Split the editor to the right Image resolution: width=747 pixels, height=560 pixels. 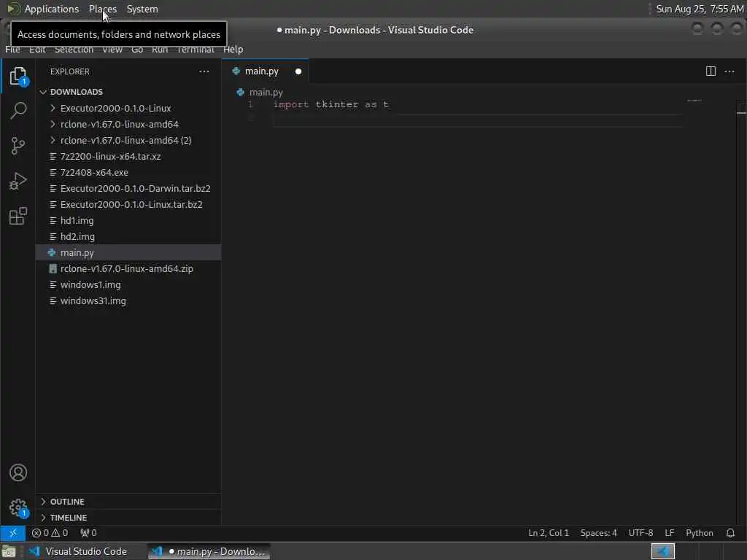(711, 71)
